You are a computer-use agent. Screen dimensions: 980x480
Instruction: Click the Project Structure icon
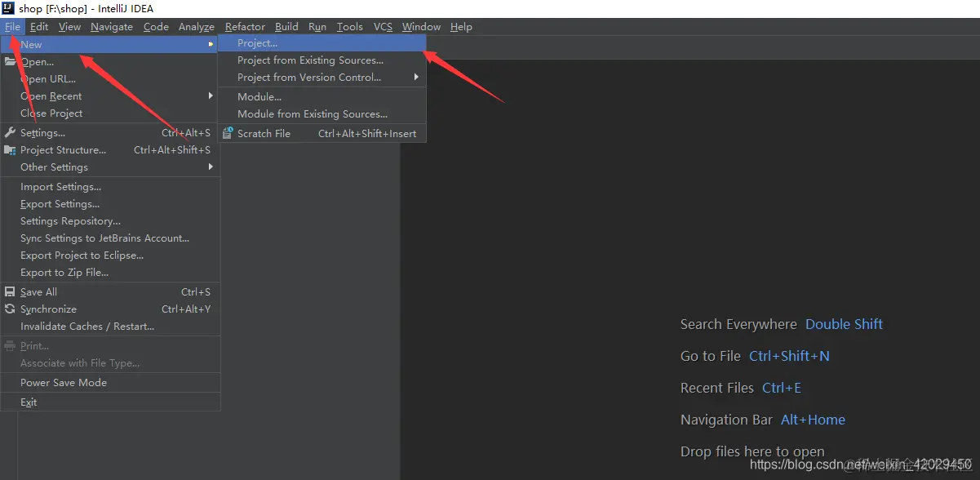10,150
